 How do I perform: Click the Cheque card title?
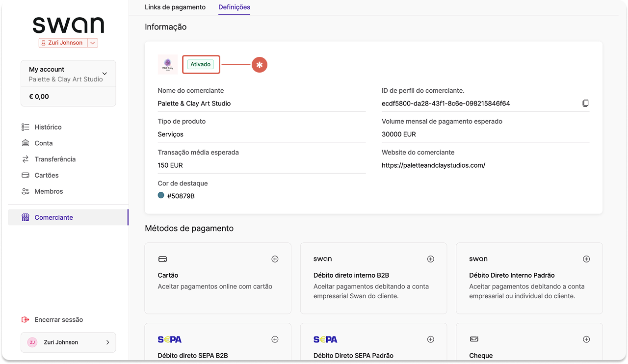pos(481,356)
